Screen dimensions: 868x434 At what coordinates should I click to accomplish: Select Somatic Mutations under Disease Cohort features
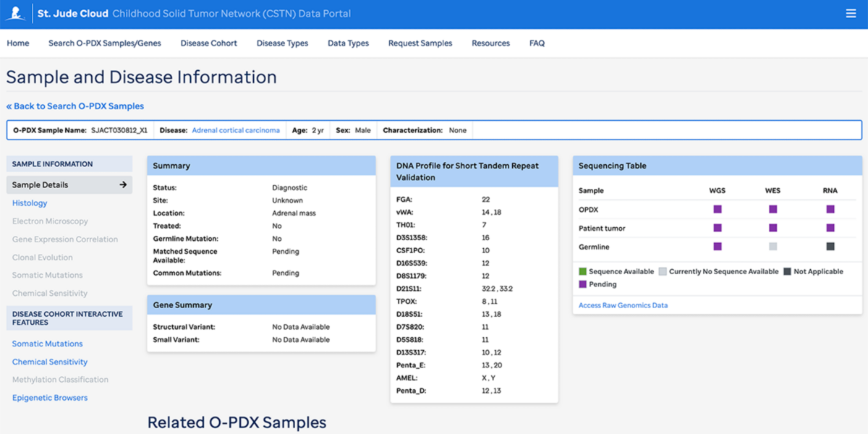(48, 344)
